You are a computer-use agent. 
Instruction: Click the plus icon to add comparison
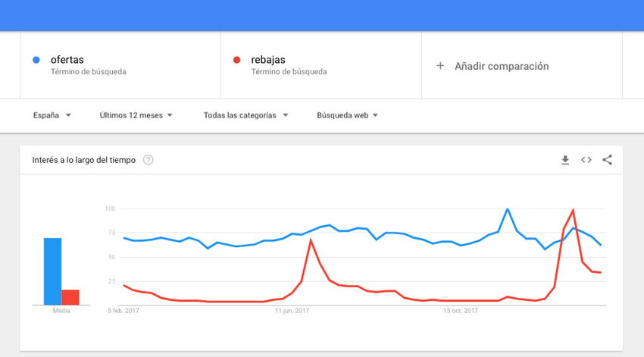tap(440, 66)
